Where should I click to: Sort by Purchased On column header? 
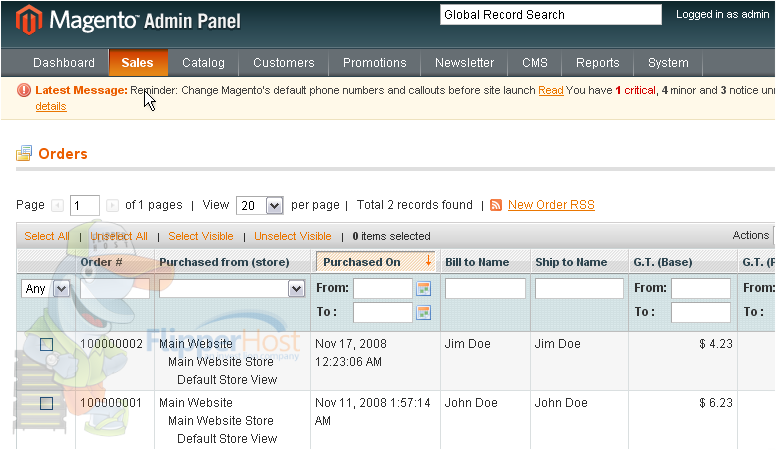(362, 262)
